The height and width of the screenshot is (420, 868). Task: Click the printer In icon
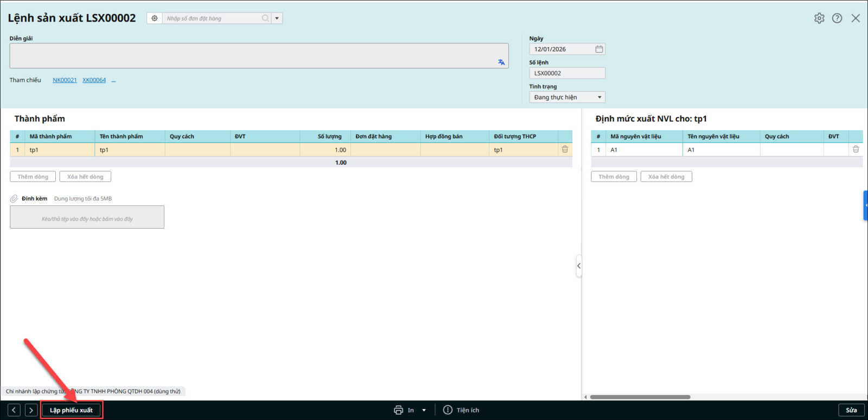(x=399, y=410)
